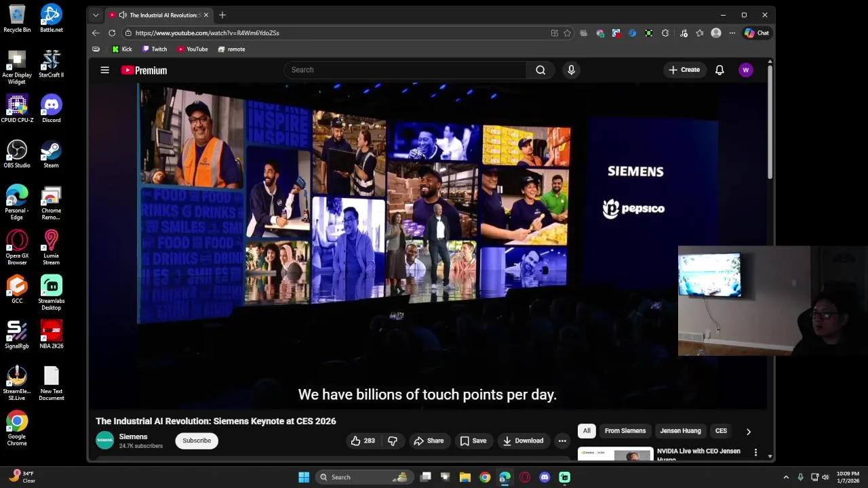Open the taskbar clock showing 10:09 PM
This screenshot has height=488, width=868.
(x=848, y=477)
